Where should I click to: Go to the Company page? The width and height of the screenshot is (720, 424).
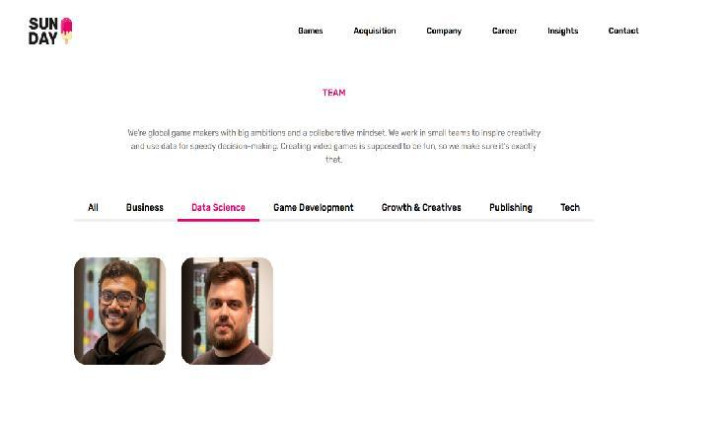click(x=444, y=31)
